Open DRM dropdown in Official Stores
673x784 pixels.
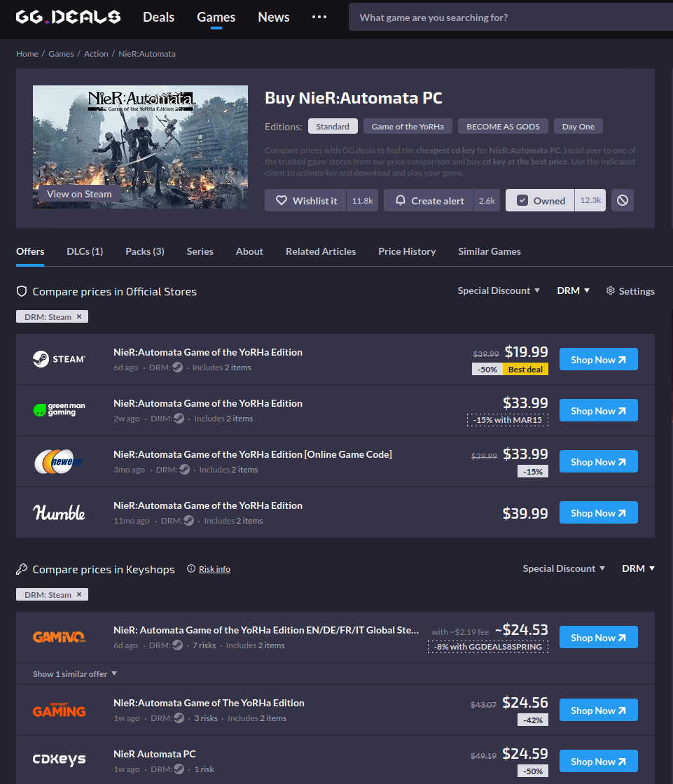574,290
